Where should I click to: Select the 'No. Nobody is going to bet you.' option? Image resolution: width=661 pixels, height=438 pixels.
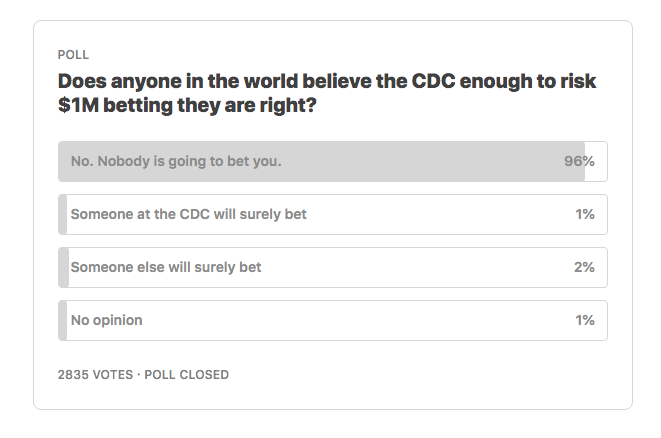tap(333, 161)
